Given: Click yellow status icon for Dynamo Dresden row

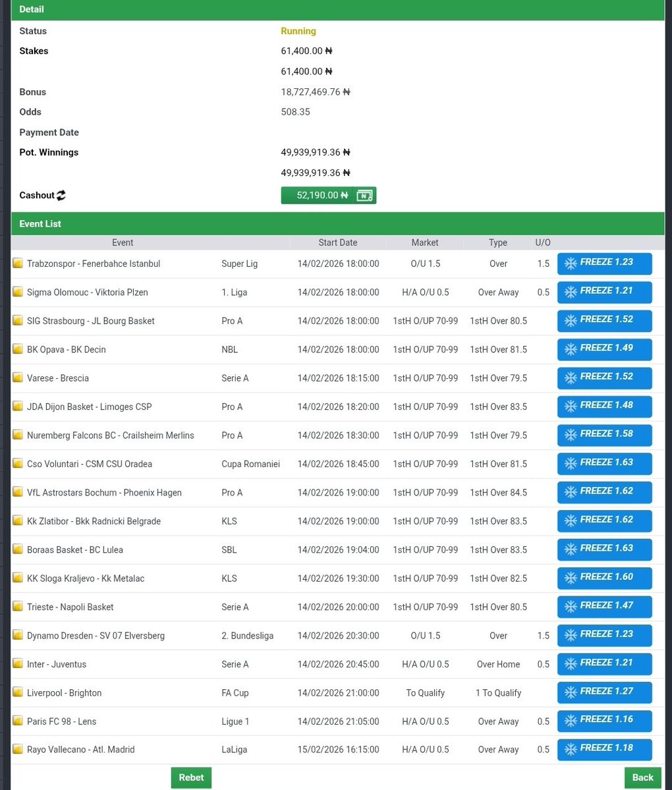Looking at the screenshot, I should click(18, 635).
